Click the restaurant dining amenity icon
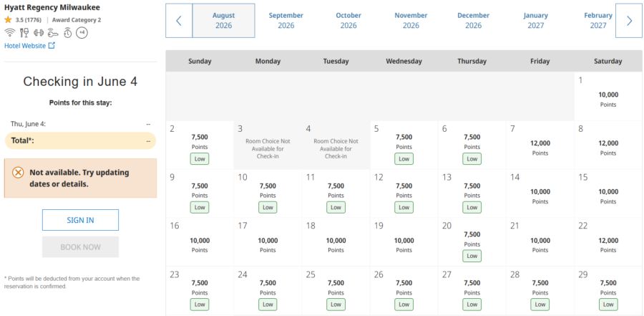The image size is (644, 316). point(24,32)
